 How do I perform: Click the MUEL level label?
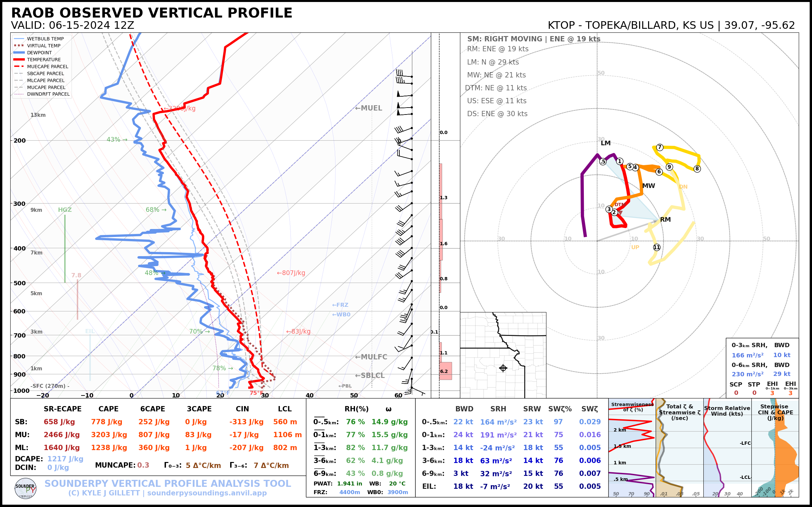point(369,108)
